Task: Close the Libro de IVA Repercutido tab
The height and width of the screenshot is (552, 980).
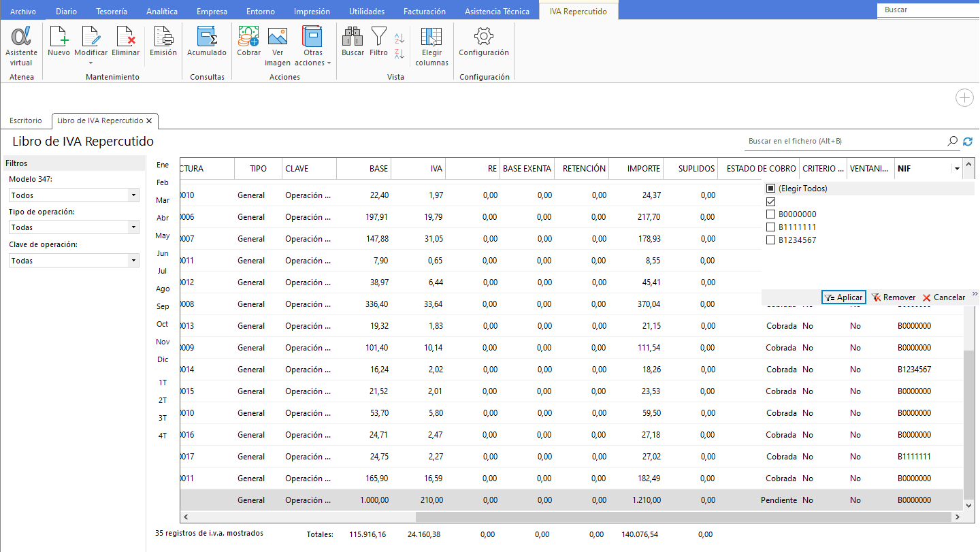Action: pos(149,120)
